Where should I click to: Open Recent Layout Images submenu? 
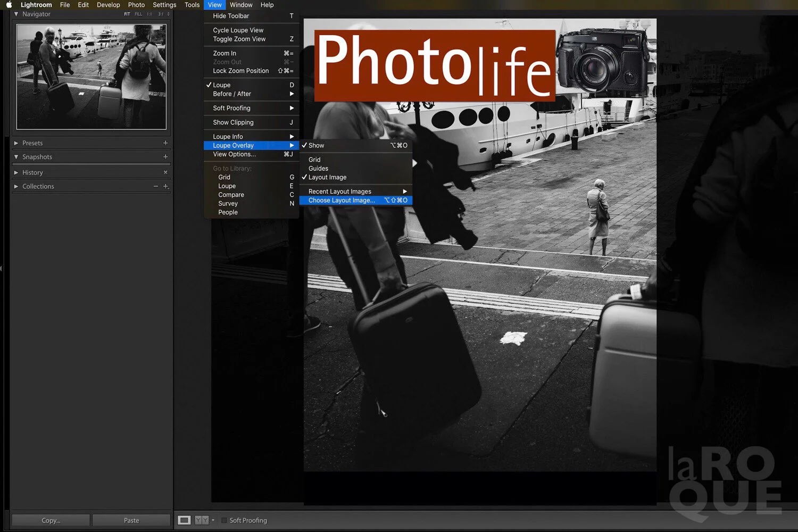(x=356, y=192)
